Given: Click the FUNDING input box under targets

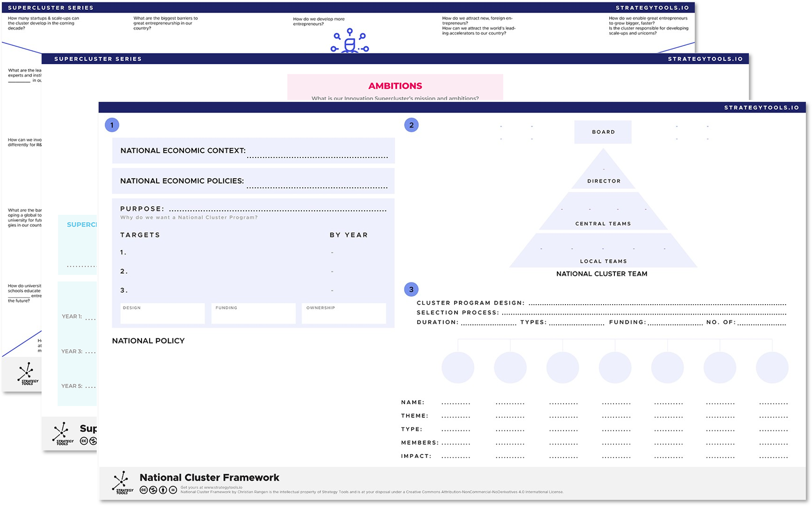Looking at the screenshot, I should click(253, 314).
